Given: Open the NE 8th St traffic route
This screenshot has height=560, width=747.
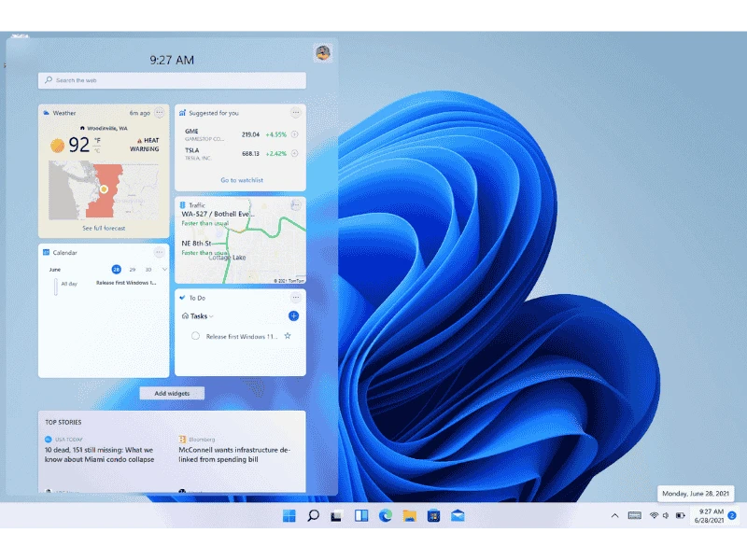Looking at the screenshot, I should point(204,247).
